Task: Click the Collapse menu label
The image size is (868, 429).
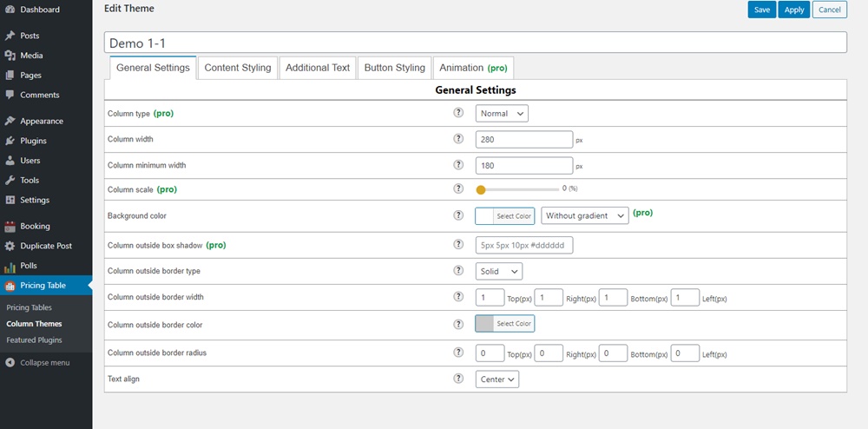Action: click(45, 363)
